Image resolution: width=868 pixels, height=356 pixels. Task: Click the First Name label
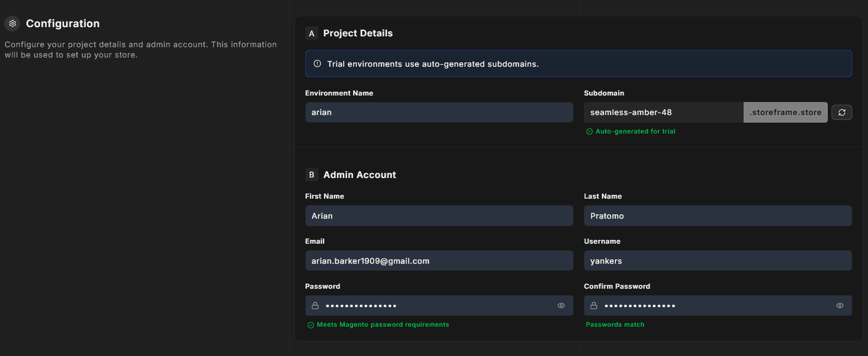(x=325, y=196)
